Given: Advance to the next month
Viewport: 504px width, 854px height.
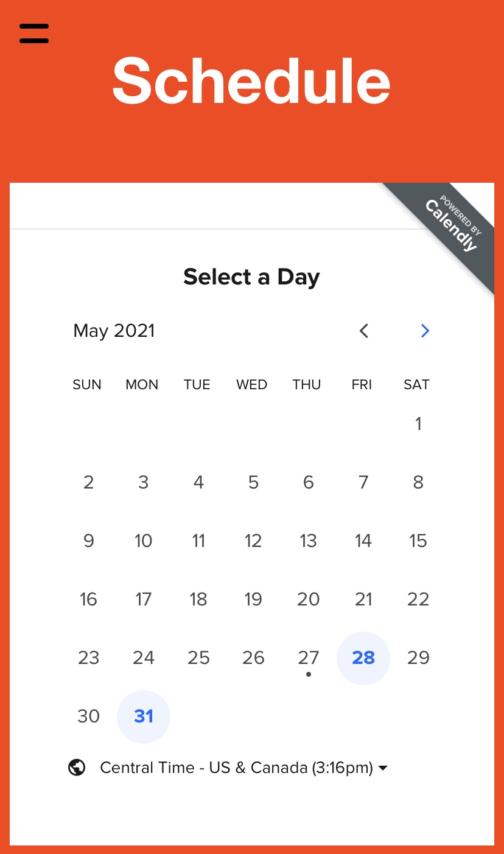Looking at the screenshot, I should (x=425, y=331).
